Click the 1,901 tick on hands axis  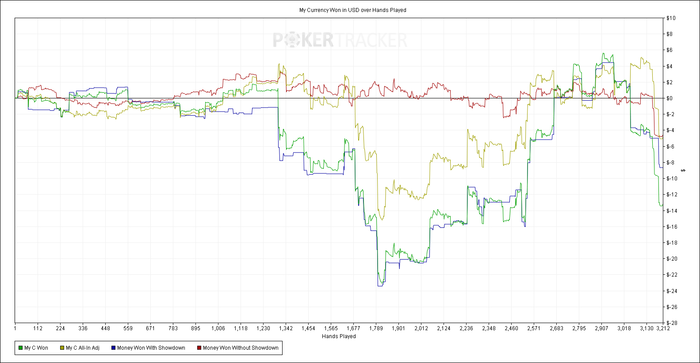click(399, 329)
